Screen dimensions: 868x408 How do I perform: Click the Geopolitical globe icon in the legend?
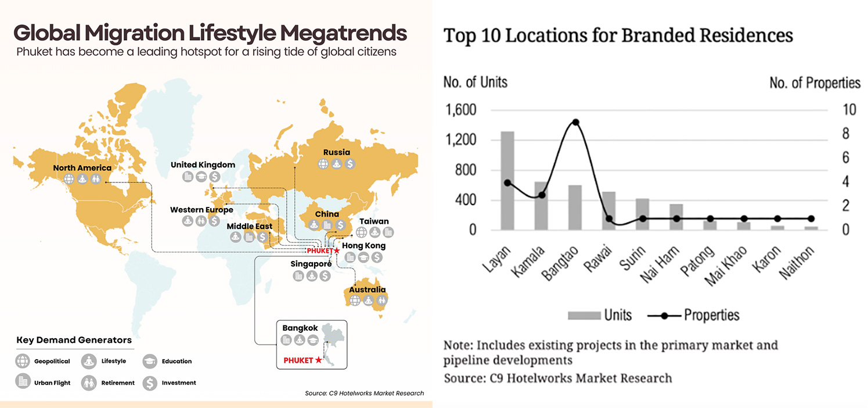[x=23, y=361]
